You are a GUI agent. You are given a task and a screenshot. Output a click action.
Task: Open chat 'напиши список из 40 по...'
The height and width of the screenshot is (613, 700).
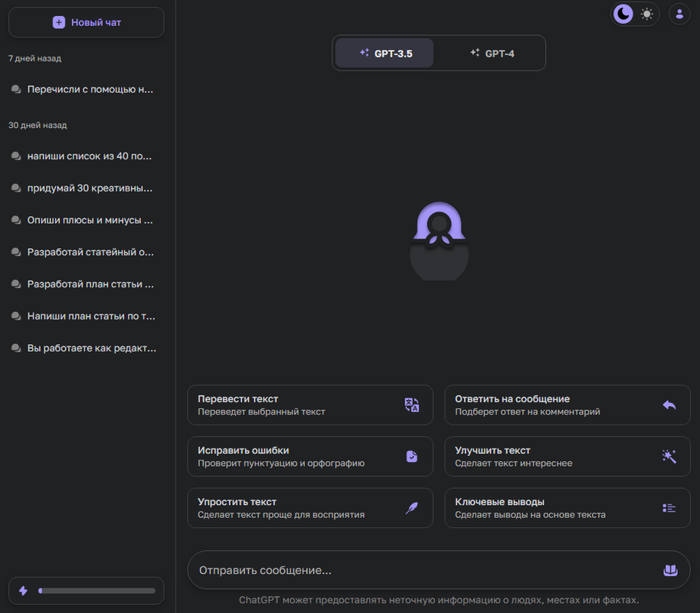click(x=87, y=156)
